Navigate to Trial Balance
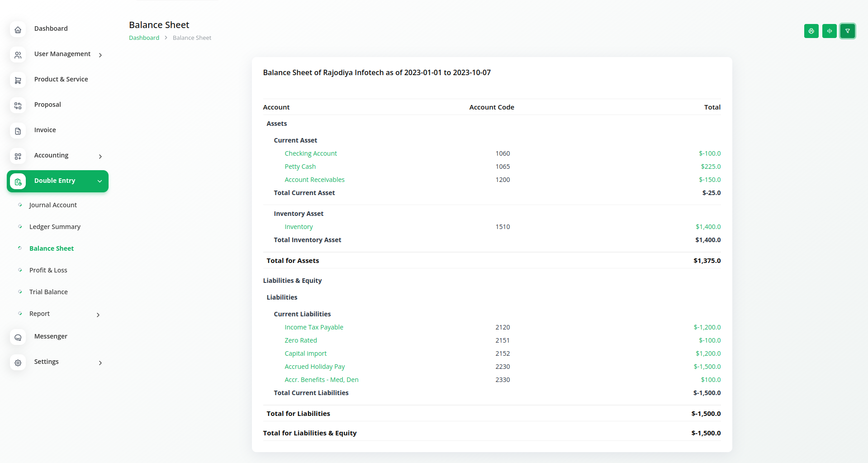This screenshot has height=463, width=868. point(48,292)
